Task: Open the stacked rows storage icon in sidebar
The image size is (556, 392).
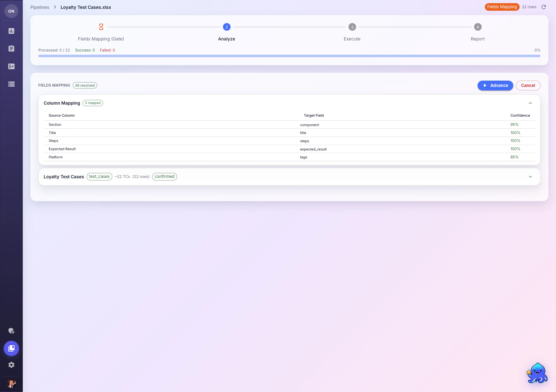Action: point(11,84)
